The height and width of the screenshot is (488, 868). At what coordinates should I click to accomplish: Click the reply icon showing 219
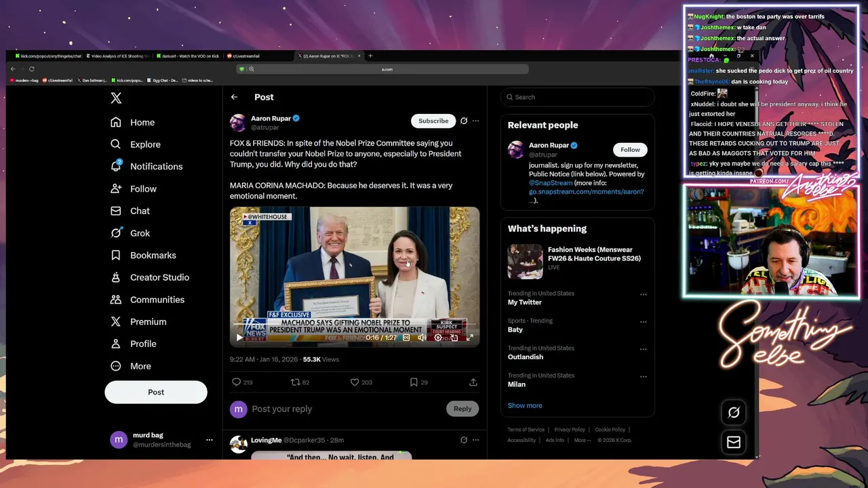tap(237, 382)
